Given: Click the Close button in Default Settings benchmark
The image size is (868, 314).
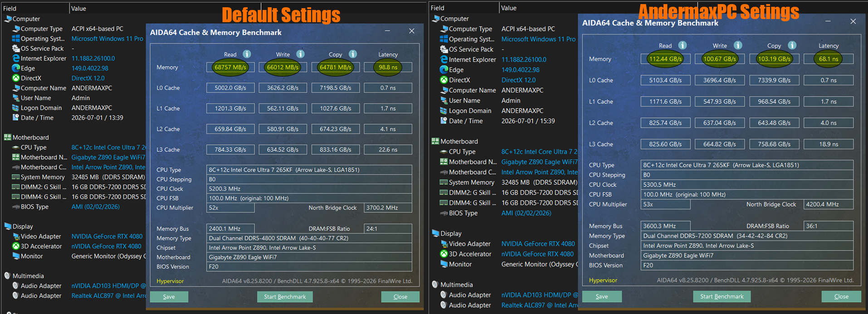Looking at the screenshot, I should [400, 297].
